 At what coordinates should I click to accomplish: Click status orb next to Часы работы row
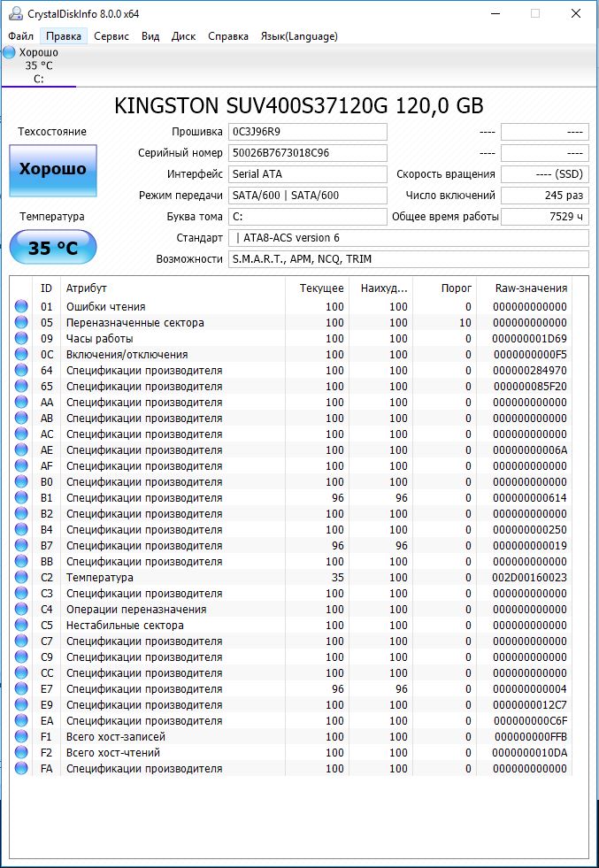(x=21, y=339)
